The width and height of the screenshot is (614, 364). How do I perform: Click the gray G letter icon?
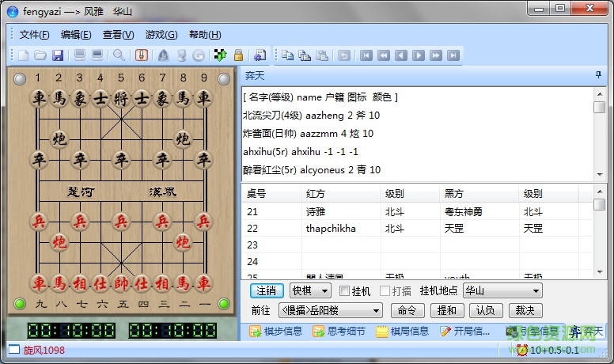click(x=199, y=55)
